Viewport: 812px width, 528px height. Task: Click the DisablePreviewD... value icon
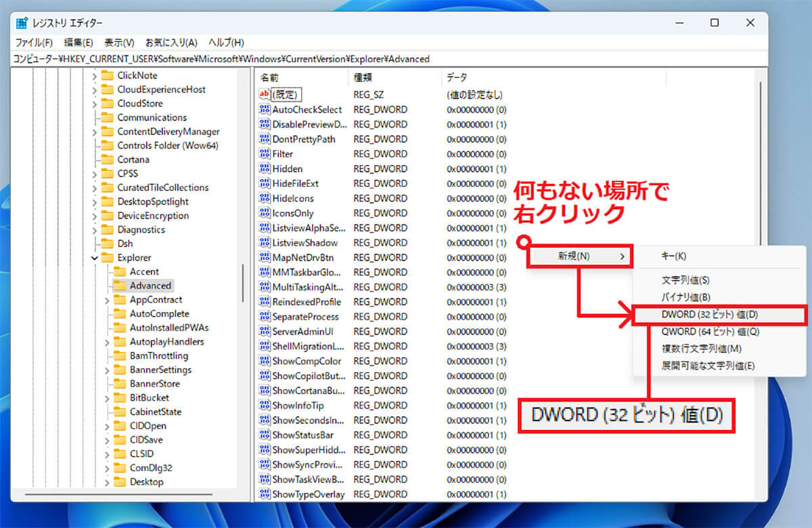tap(265, 125)
